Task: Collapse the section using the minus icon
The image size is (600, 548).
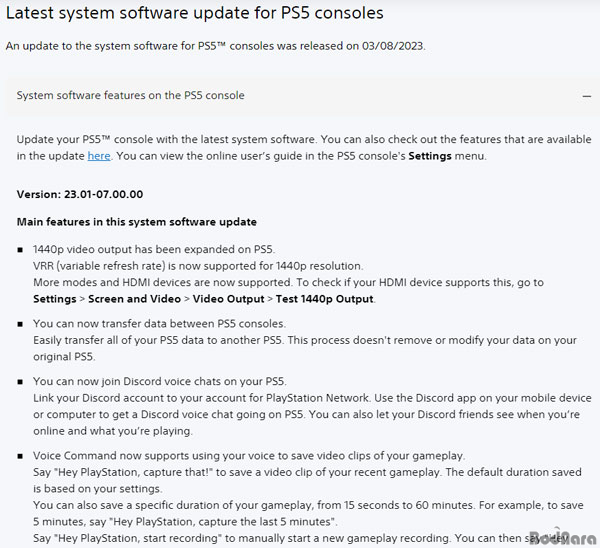Action: (x=586, y=96)
